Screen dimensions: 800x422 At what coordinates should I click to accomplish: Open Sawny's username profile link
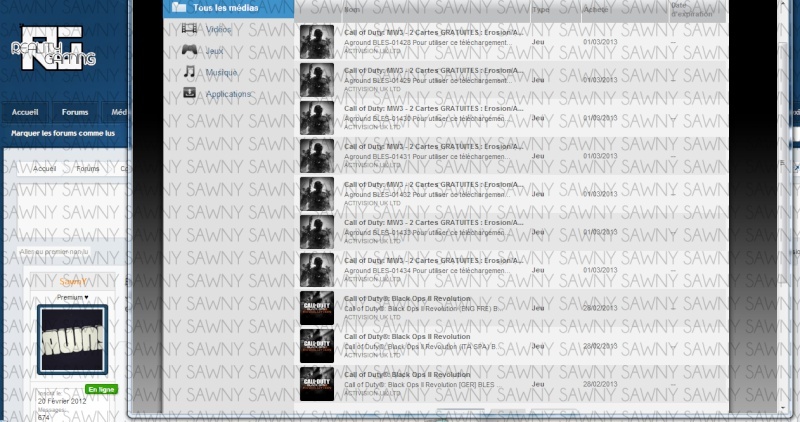[73, 282]
